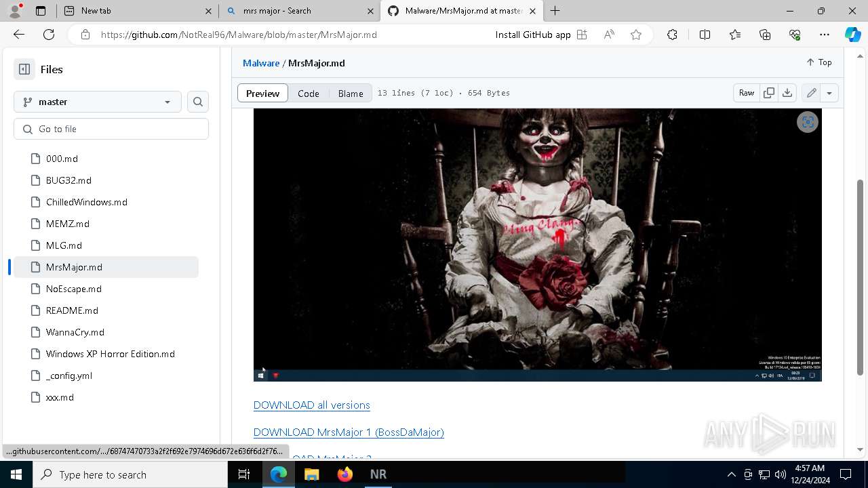Open Copilot sidebar icon
Image resolution: width=868 pixels, height=488 pixels.
pos(852,35)
